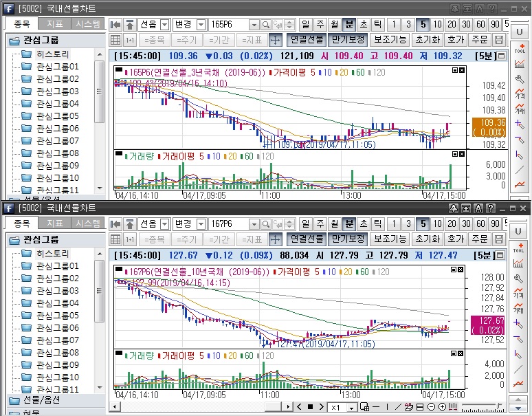Expand the 167P6 symbol code dropdown
This screenshot has width=532, height=416.
254,223
